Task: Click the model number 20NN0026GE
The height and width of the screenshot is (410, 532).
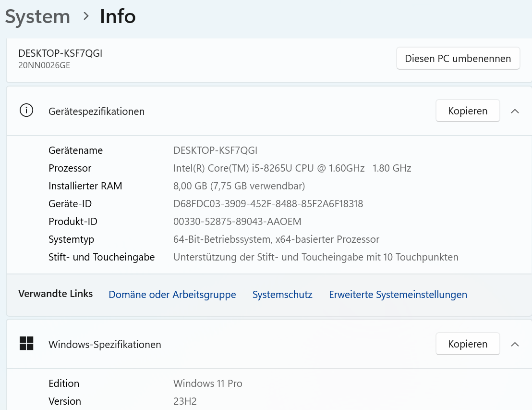Action: pyautogui.click(x=44, y=65)
